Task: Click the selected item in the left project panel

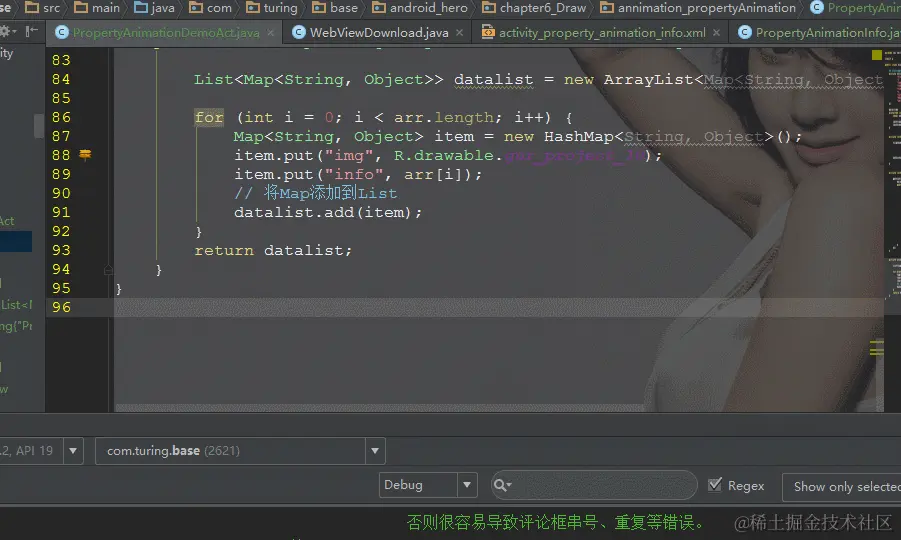Action: click(x=16, y=241)
